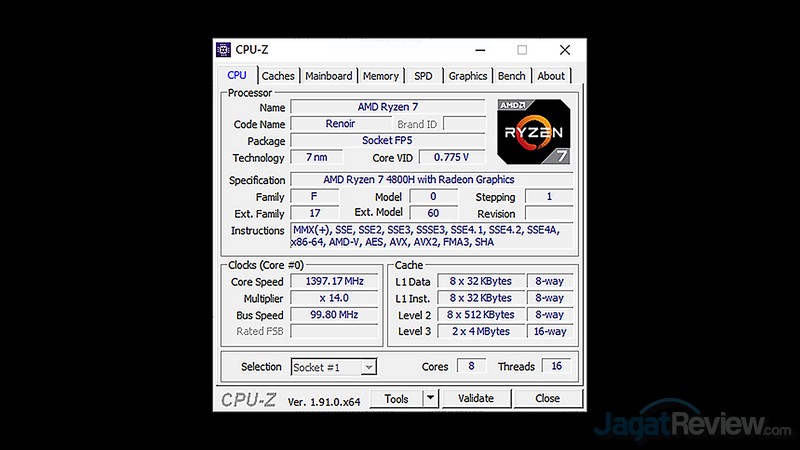The width and height of the screenshot is (800, 450).
Task: Click Specification 'AMD Ryzen 7 4800H with Radeon Graphics'
Action: 432,180
